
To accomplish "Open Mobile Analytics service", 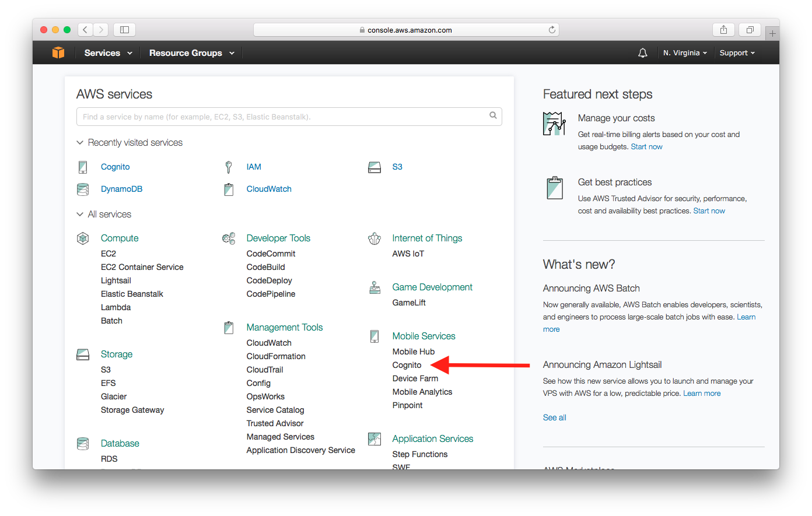I will [422, 392].
